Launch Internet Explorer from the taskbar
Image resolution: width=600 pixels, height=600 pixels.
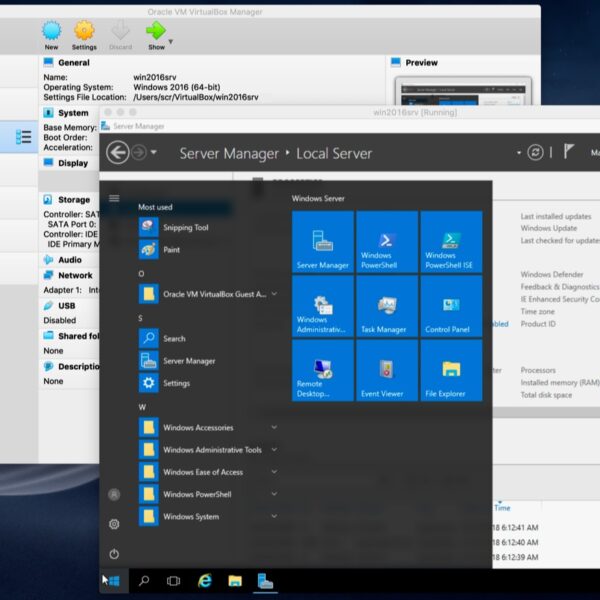coord(205,581)
